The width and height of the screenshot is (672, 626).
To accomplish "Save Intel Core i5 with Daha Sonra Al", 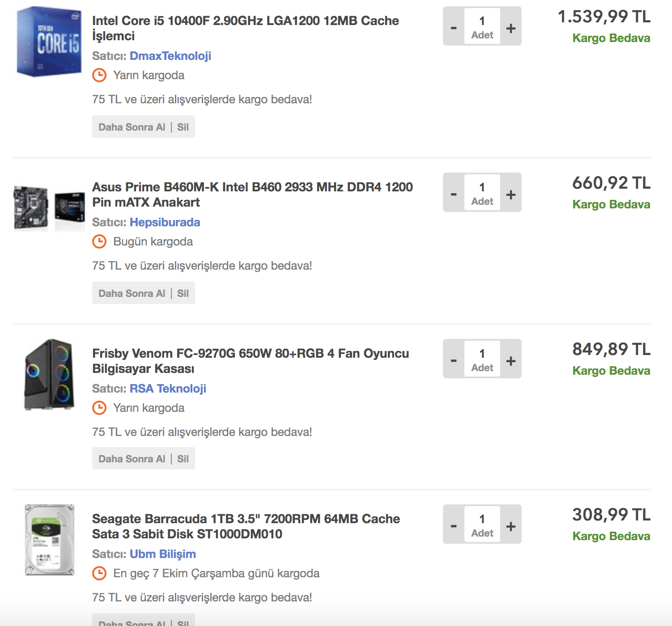I will 132,127.
